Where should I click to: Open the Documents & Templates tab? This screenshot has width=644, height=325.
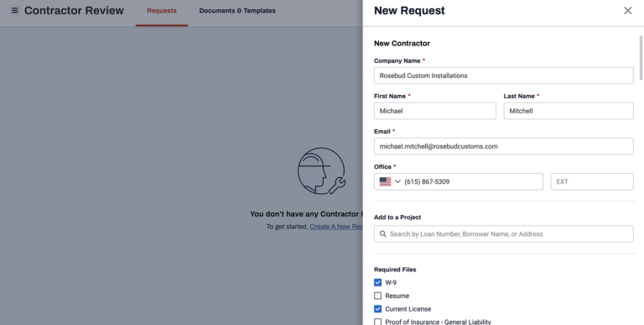[237, 11]
